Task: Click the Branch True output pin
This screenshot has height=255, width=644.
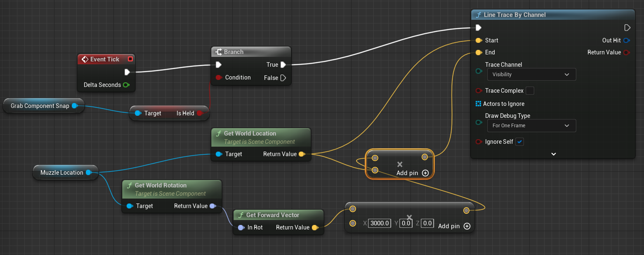Action: point(283,65)
